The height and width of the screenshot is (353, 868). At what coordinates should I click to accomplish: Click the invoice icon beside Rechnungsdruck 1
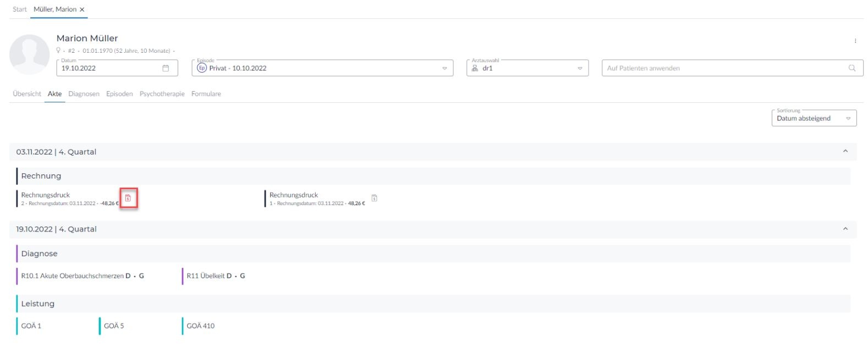coord(374,198)
